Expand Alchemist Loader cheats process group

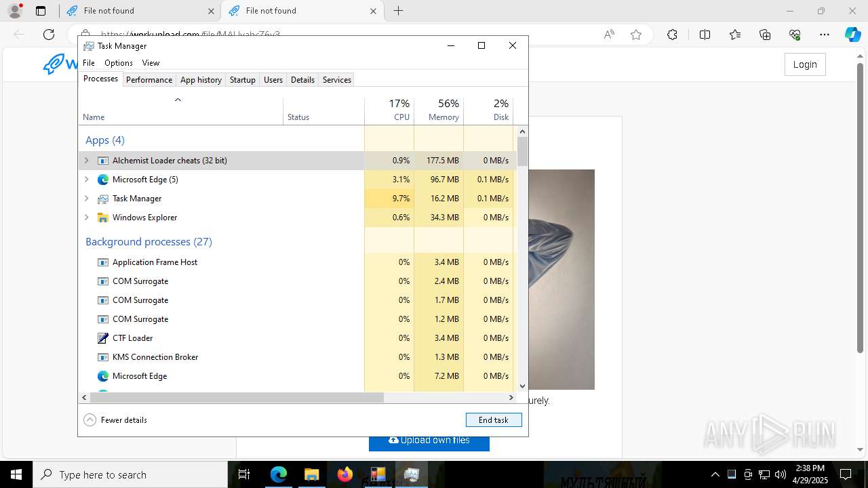86,161
